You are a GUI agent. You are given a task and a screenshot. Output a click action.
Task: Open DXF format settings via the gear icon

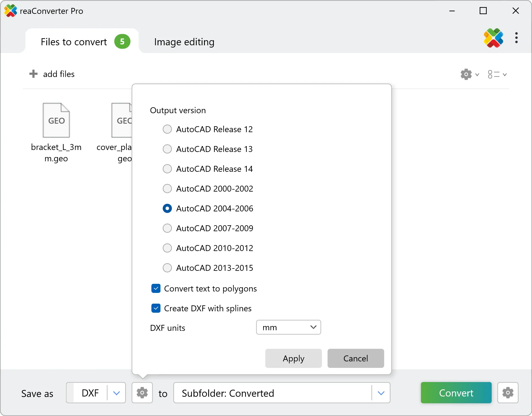142,393
